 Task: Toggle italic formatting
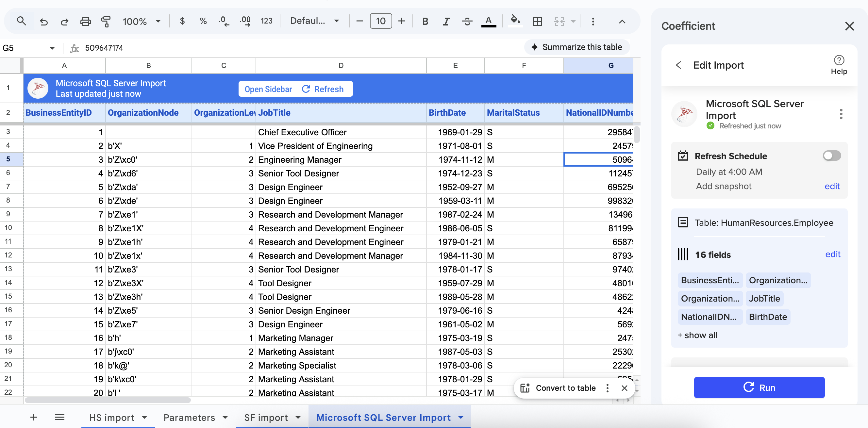pos(446,21)
